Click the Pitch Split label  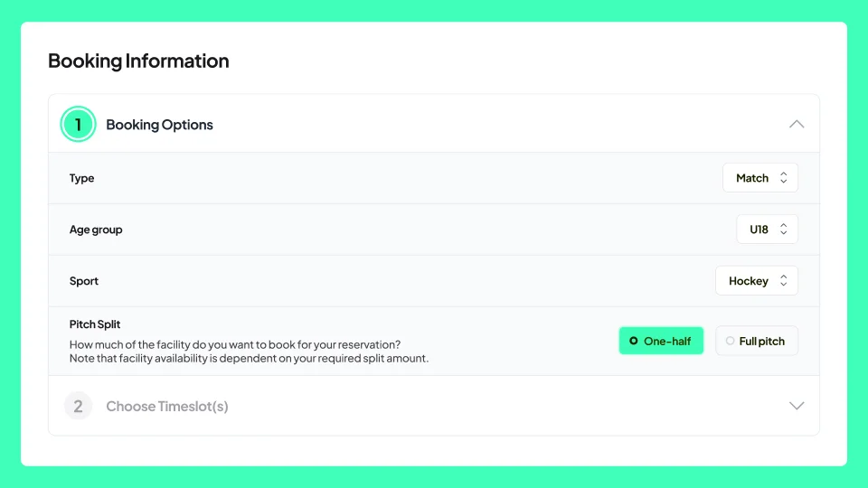[95, 324]
